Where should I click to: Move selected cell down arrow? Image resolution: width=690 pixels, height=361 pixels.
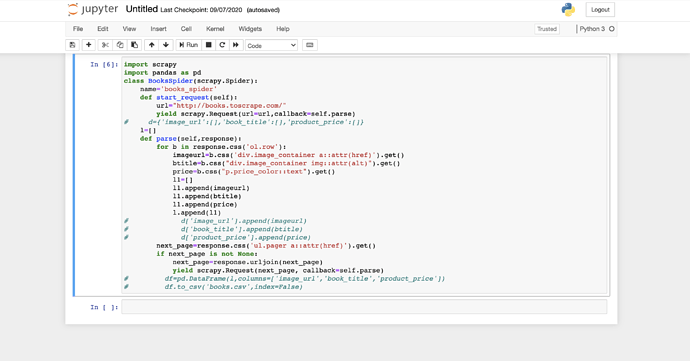pyautogui.click(x=166, y=45)
